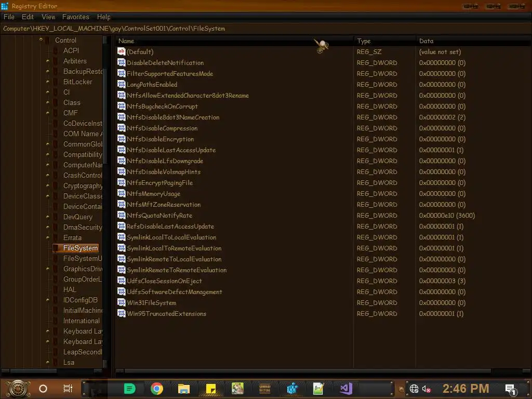Select the UdfsSoftwareDefectManagement value
Viewport: 532px width, 399px height.
(x=175, y=292)
